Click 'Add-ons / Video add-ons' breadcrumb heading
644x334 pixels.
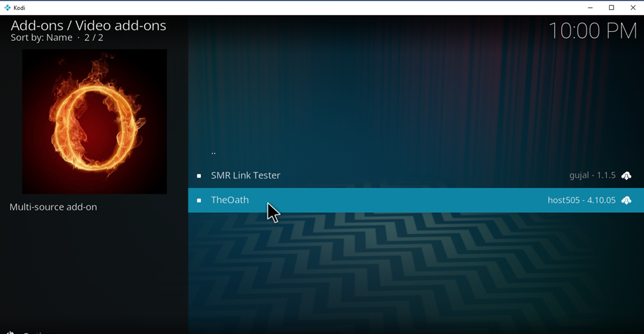point(89,26)
